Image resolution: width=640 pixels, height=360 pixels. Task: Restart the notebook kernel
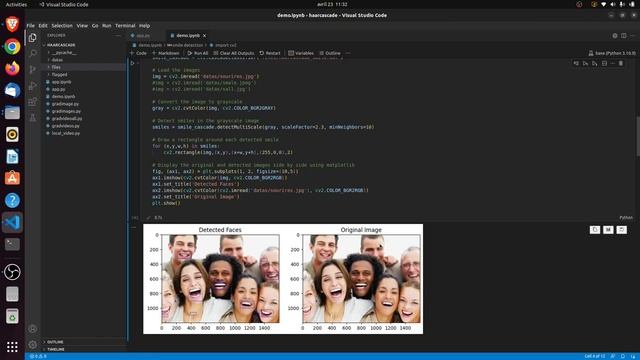270,53
